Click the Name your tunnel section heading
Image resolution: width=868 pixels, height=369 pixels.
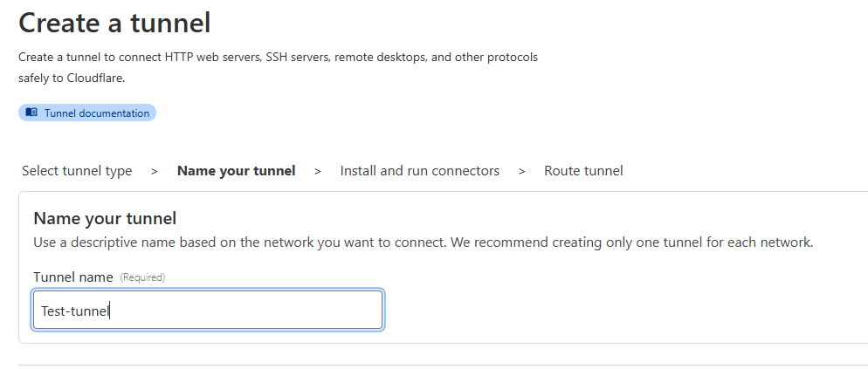point(105,219)
